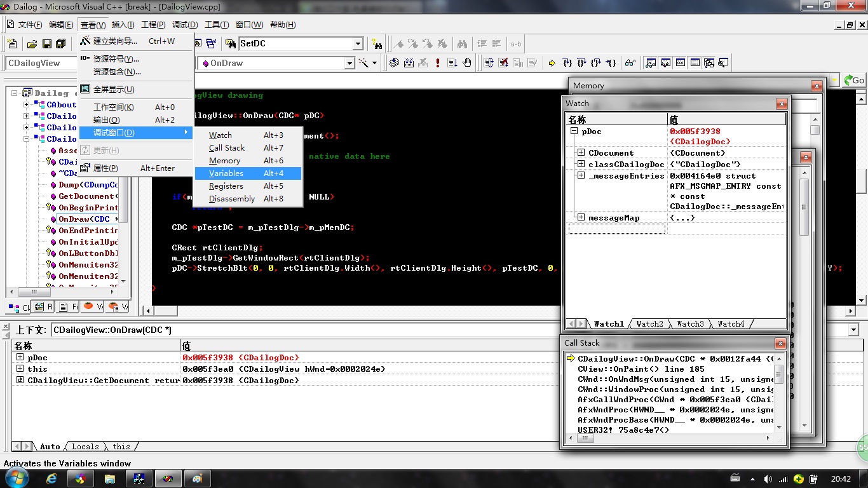This screenshot has height=488, width=868.
Task: Select the OnDraw(CDC member in the class tree
Action: click(88, 219)
